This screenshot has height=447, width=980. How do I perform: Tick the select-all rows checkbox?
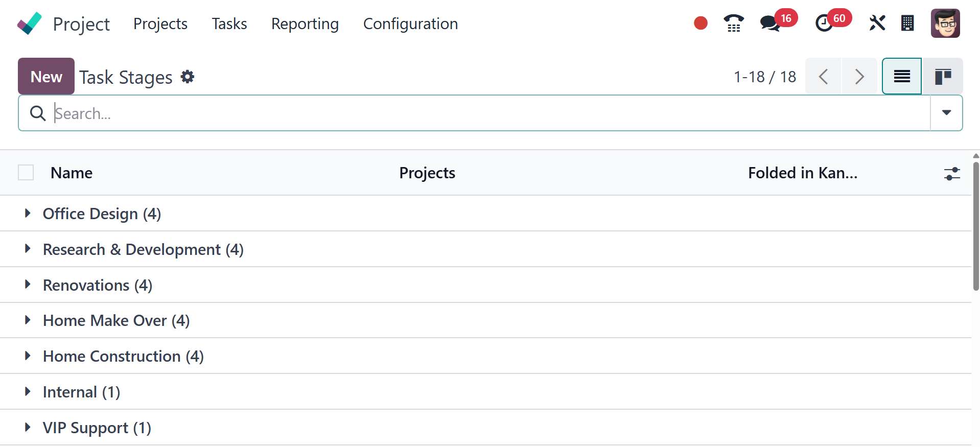26,173
